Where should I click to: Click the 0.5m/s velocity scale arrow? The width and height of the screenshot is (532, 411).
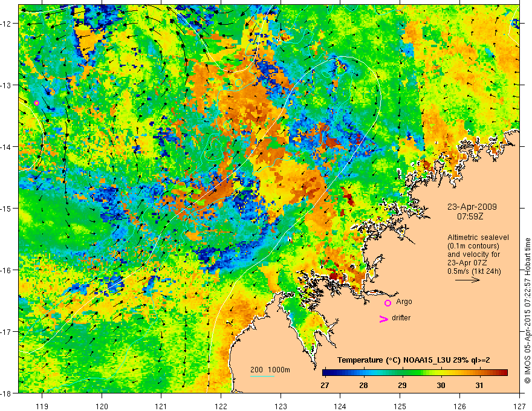tap(467, 280)
